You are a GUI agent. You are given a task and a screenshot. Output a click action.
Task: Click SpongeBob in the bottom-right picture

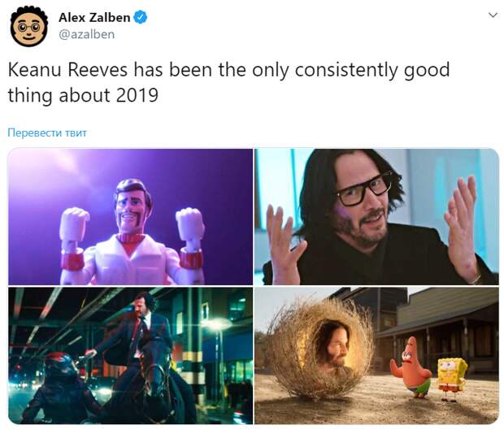click(x=452, y=378)
